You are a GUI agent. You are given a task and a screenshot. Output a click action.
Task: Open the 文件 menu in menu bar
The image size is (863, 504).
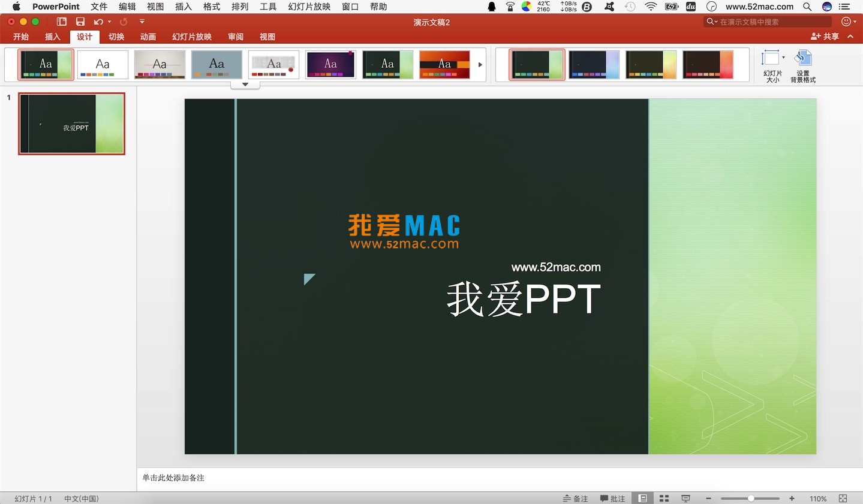[99, 7]
